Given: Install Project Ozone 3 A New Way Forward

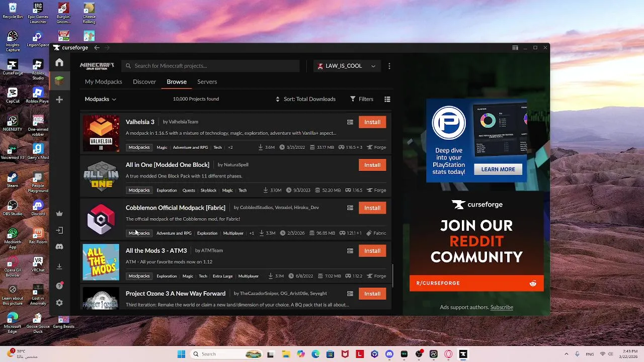Looking at the screenshot, I should coord(372,294).
